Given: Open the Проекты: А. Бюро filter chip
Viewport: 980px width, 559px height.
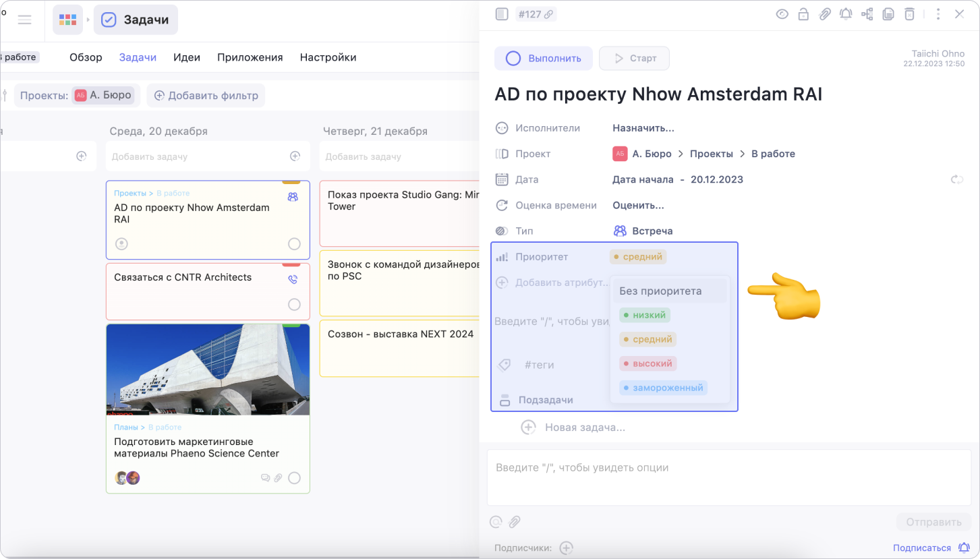Looking at the screenshot, I should (x=76, y=96).
